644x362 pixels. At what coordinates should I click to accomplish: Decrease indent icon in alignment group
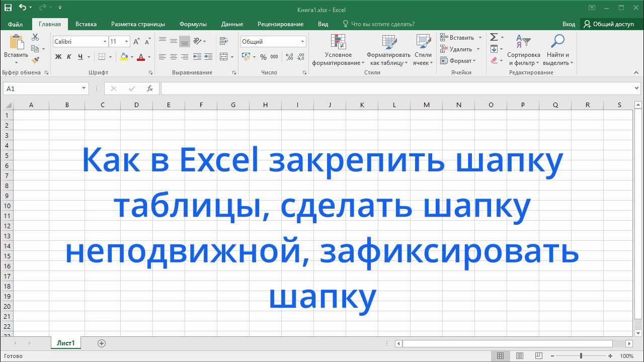tap(197, 57)
